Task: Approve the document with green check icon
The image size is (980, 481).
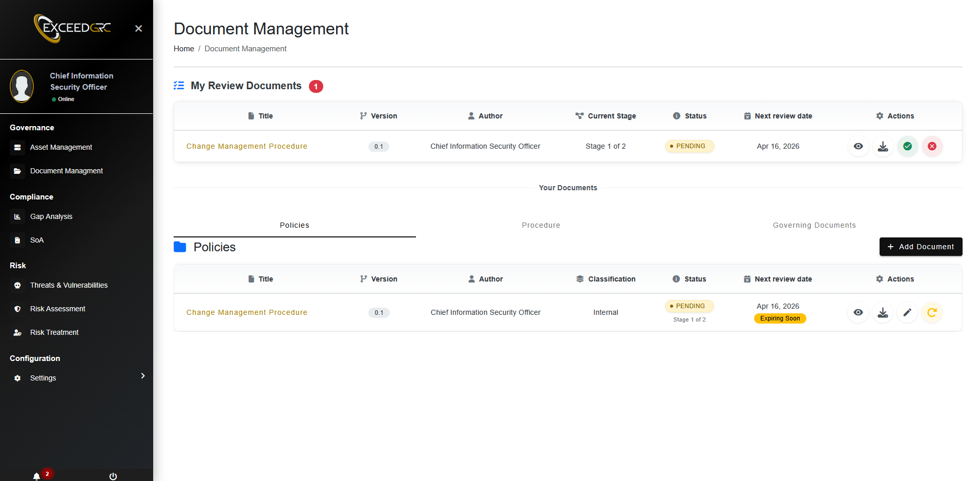Action: pyautogui.click(x=907, y=146)
